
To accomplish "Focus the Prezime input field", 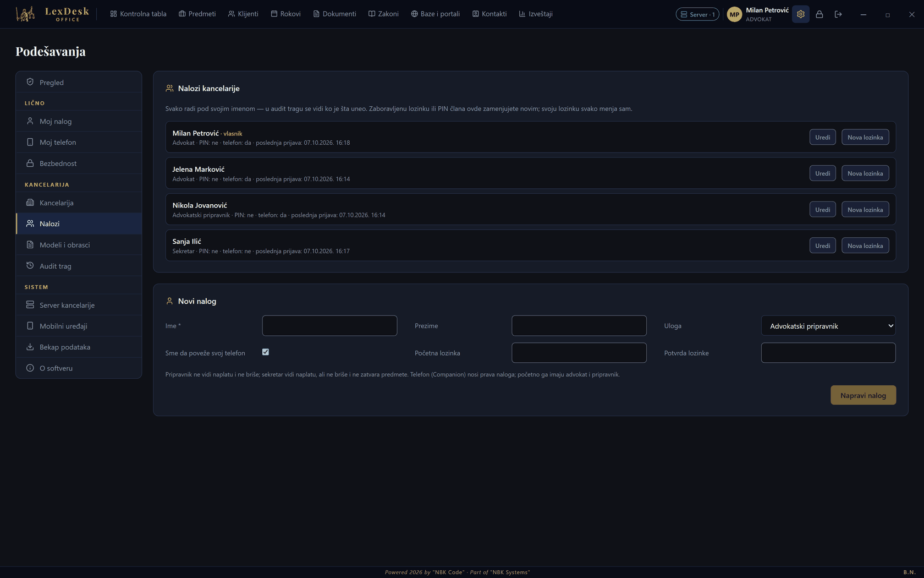I will tap(579, 326).
